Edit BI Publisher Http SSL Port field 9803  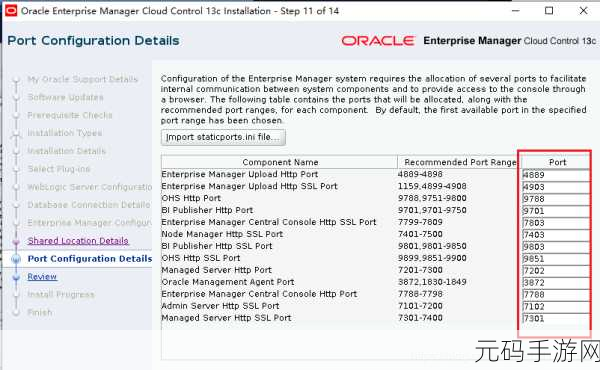(x=556, y=247)
